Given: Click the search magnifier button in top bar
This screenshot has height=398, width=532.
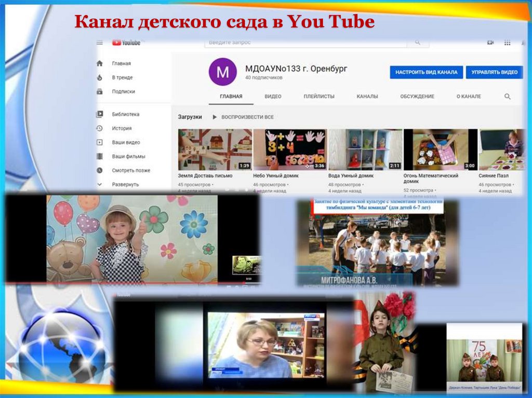Looking at the screenshot, I should tap(418, 43).
